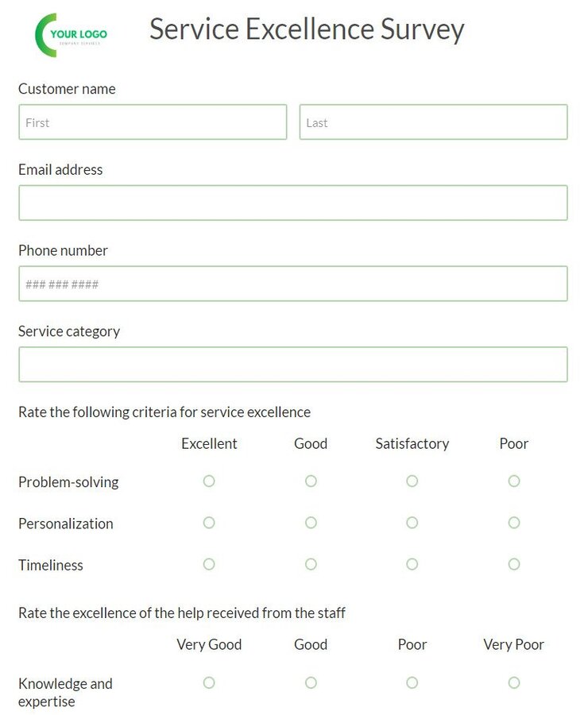Select Poor for Problem-solving
This screenshot has height=715, width=588.
[x=514, y=481]
